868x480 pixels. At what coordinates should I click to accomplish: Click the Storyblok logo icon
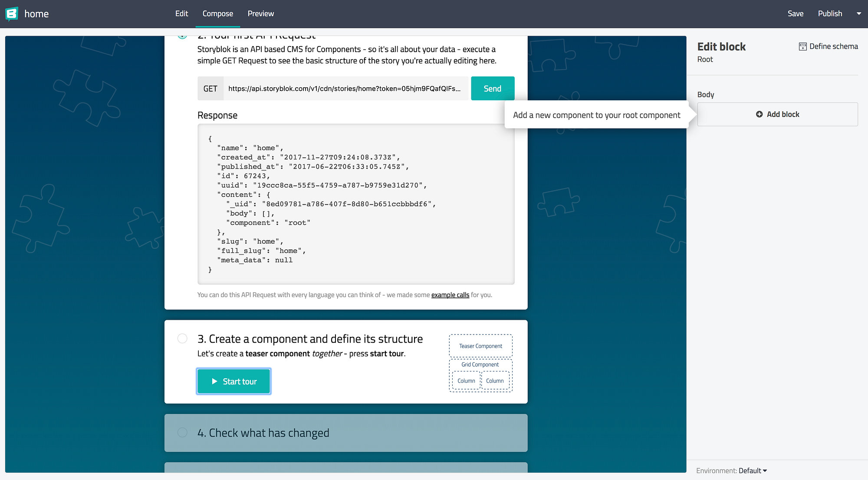12,14
